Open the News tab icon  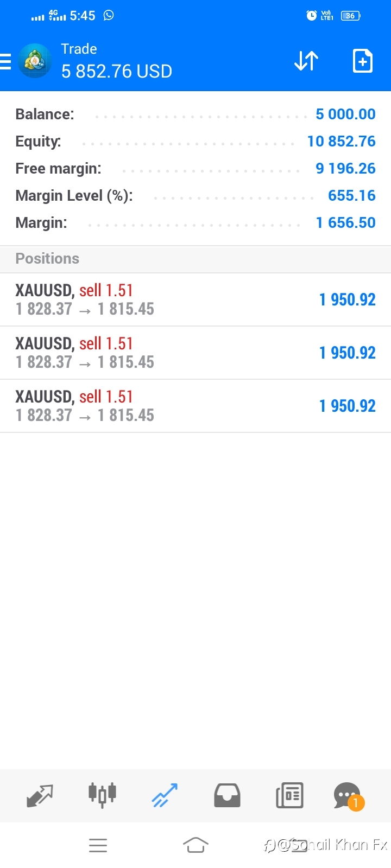(x=289, y=796)
